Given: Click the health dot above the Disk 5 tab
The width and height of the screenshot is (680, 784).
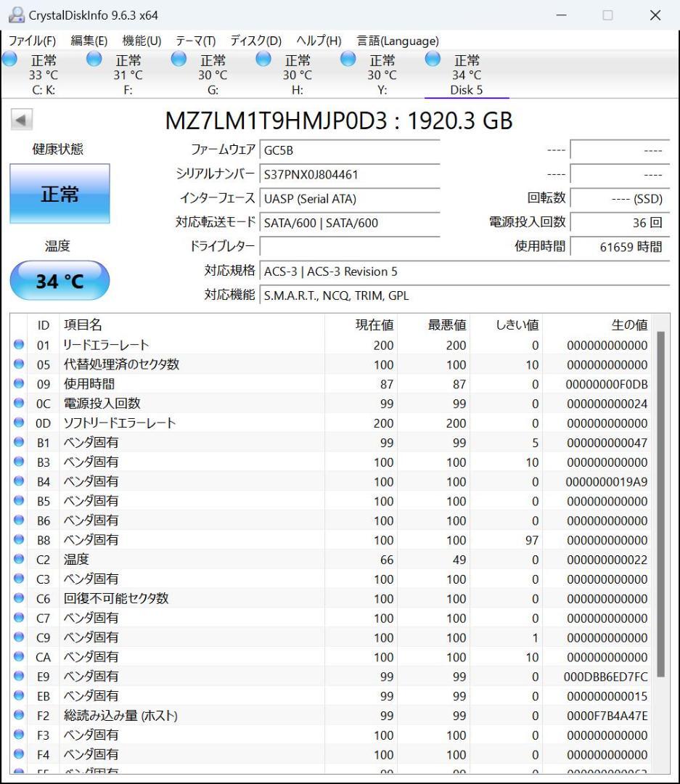Looking at the screenshot, I should tap(431, 60).
